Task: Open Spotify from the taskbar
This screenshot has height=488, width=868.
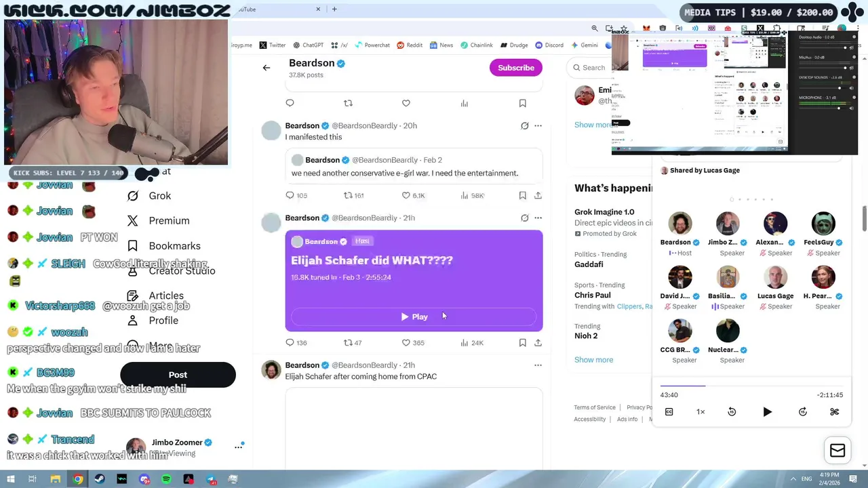Action: pos(166,479)
